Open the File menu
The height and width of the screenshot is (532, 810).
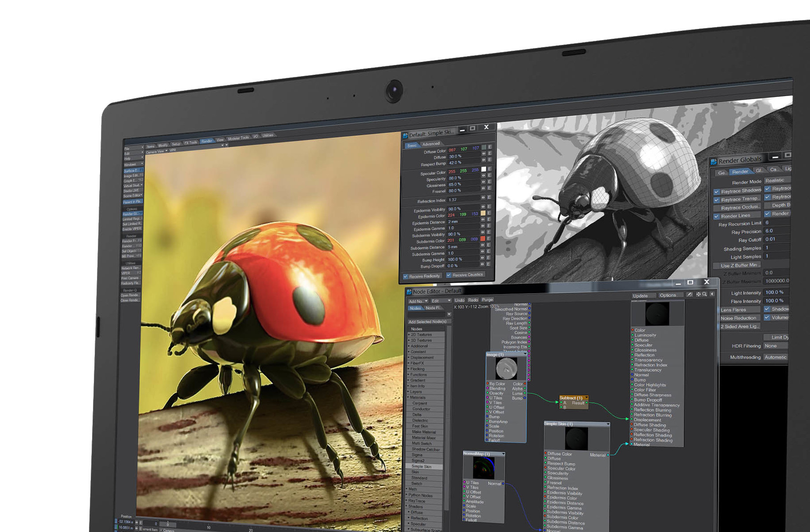[x=133, y=148]
